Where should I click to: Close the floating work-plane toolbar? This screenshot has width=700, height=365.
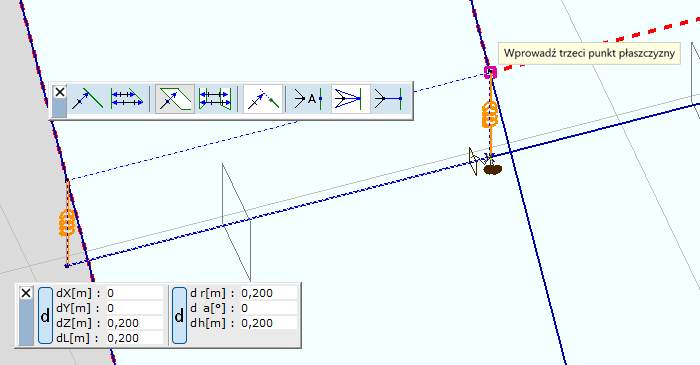point(59,92)
